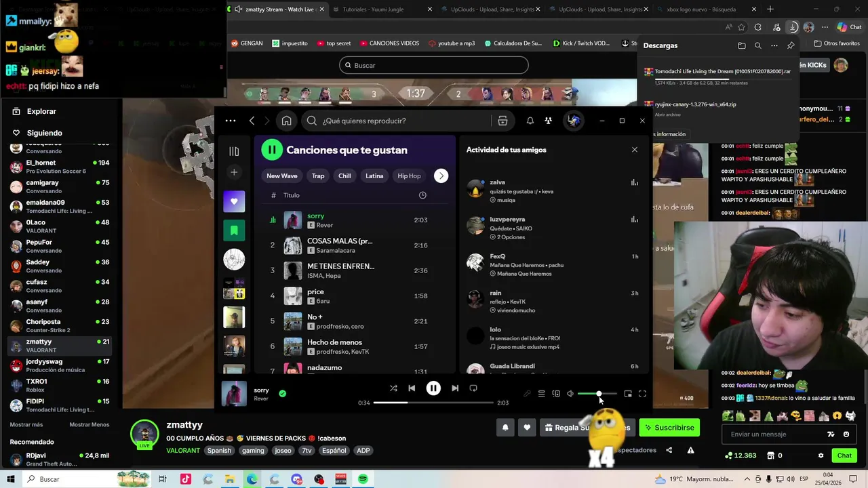Click the Spanish stream tag

pyautogui.click(x=219, y=451)
